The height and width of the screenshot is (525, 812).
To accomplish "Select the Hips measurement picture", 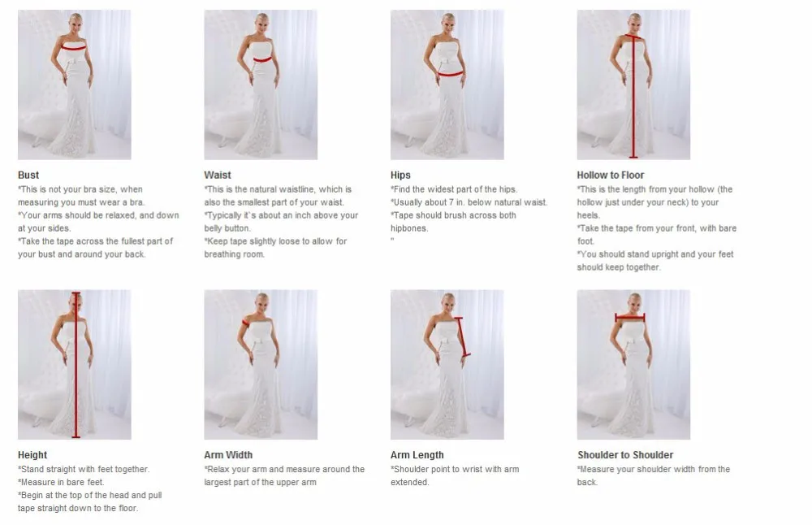I will click(x=447, y=85).
